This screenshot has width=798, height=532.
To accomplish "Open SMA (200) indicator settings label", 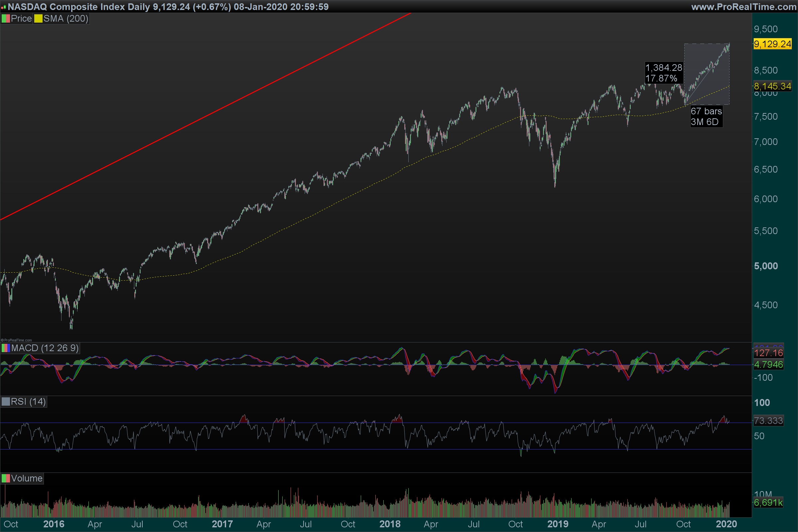I will 66,19.
